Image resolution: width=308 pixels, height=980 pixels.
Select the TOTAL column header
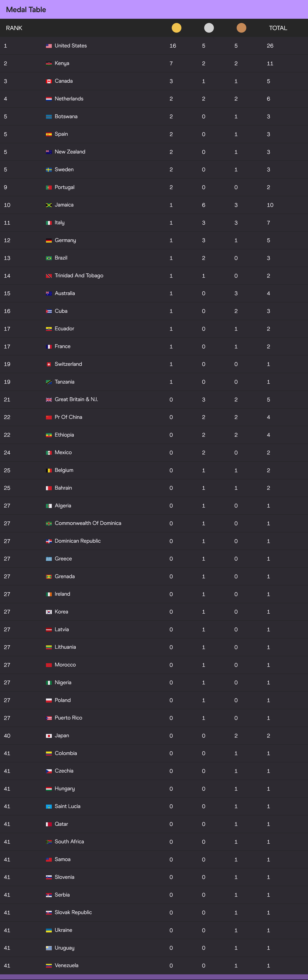coord(278,28)
